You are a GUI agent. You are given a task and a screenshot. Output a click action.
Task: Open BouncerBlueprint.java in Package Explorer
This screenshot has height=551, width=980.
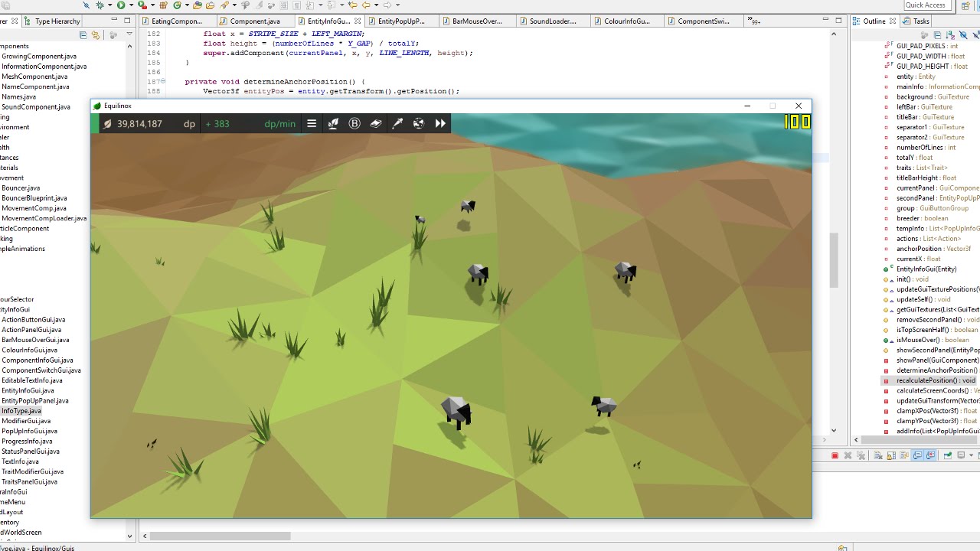34,198
